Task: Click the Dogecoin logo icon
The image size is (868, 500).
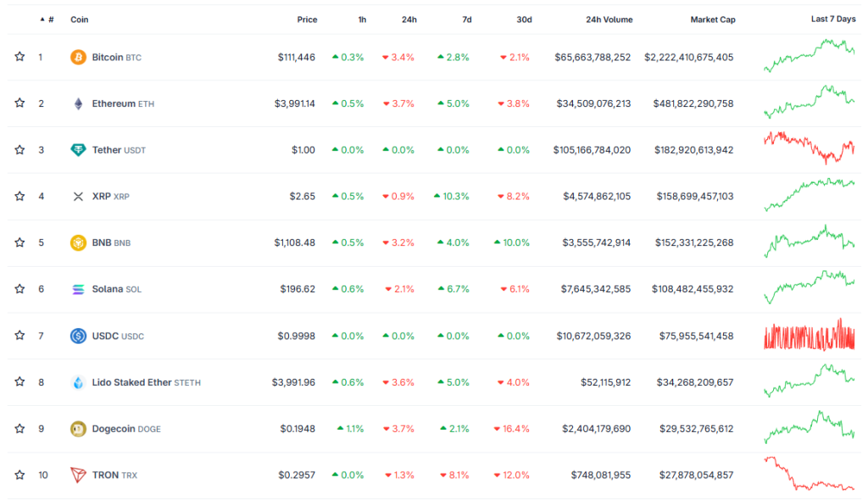Action: (78, 429)
